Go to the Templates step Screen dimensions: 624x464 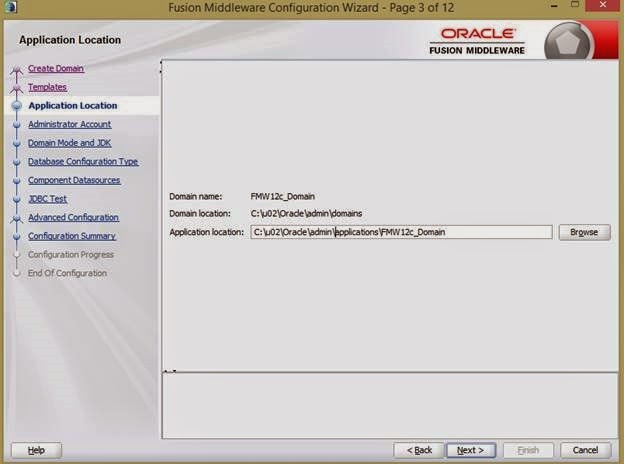coord(47,87)
